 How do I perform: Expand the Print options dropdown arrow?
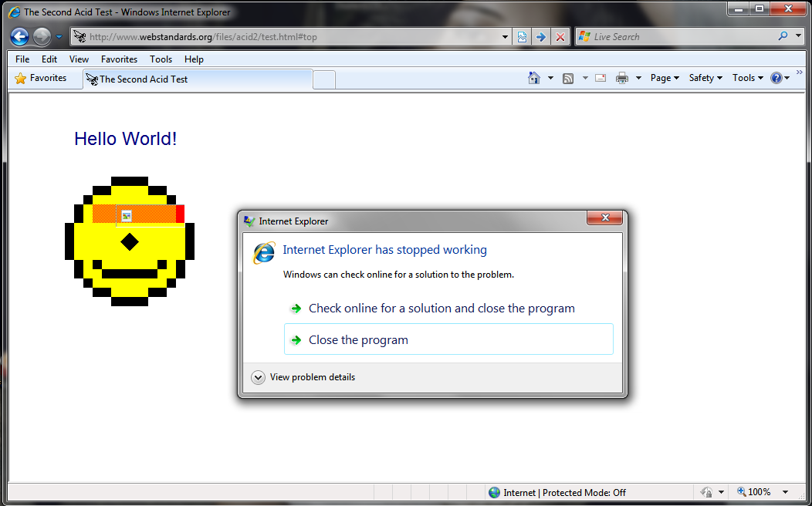638,78
